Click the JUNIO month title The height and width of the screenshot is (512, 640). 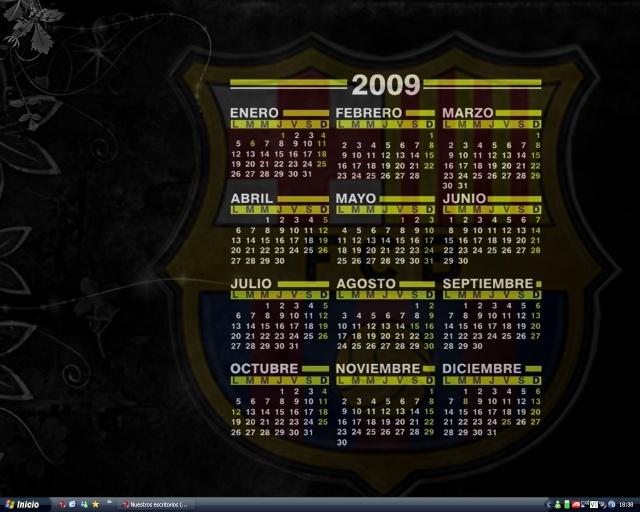point(464,198)
